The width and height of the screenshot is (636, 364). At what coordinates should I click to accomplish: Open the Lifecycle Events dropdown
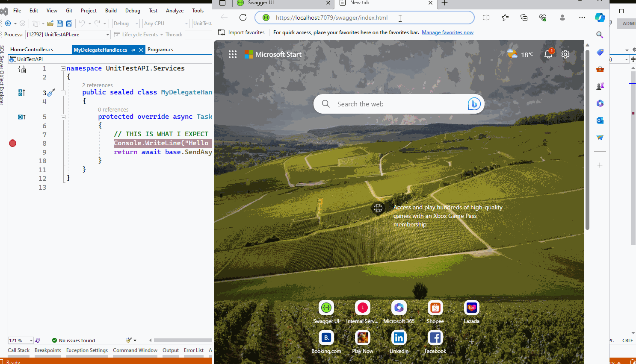pyautogui.click(x=139, y=35)
